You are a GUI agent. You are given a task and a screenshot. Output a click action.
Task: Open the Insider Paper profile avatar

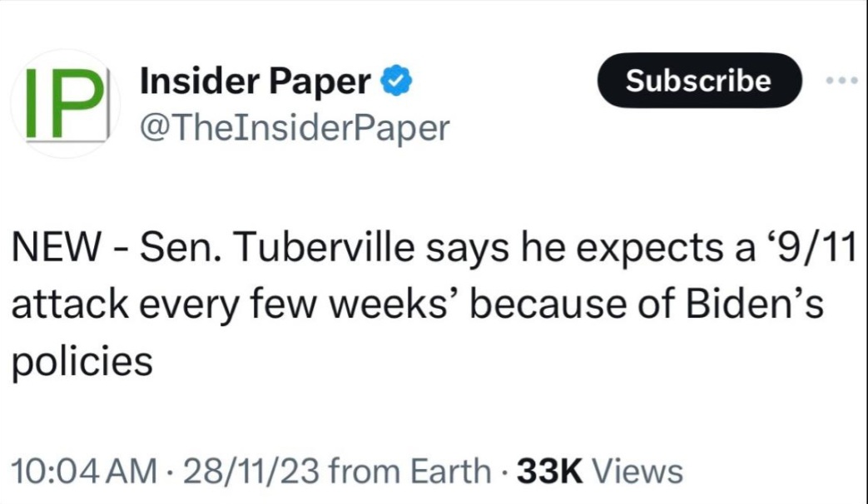click(65, 104)
